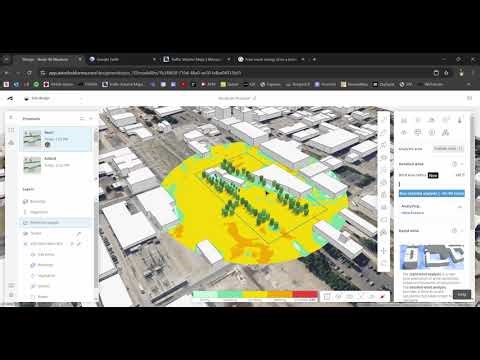The height and width of the screenshot is (360, 480).
Task: Click the browser address bar URL
Action: (145, 73)
